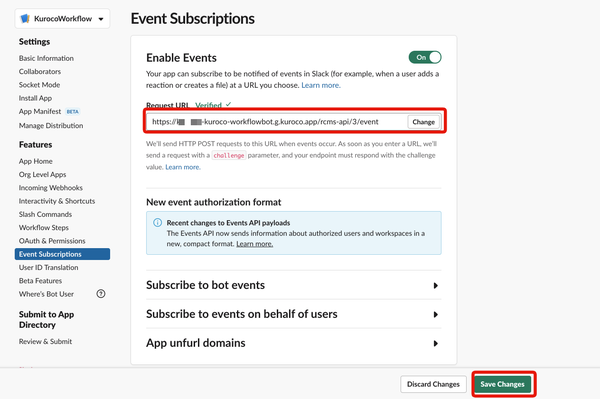
Task: Click the KurocoWorkflow app logo icon
Action: [25, 18]
